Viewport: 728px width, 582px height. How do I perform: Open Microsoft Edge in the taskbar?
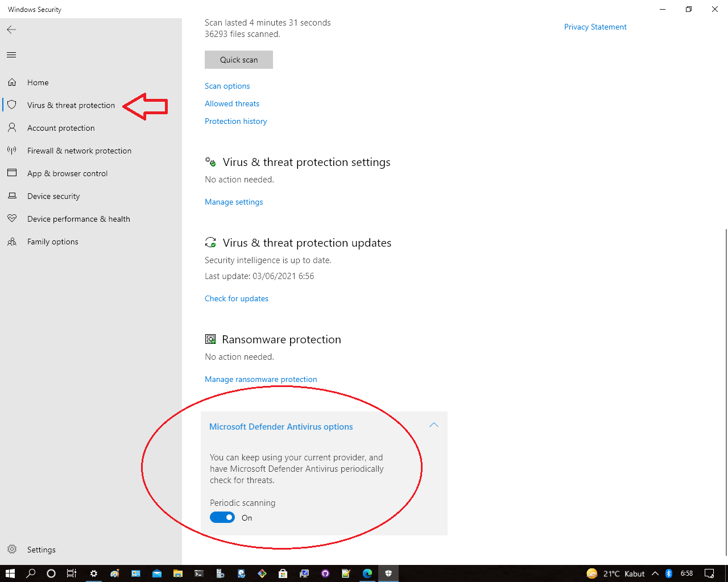pyautogui.click(x=367, y=573)
